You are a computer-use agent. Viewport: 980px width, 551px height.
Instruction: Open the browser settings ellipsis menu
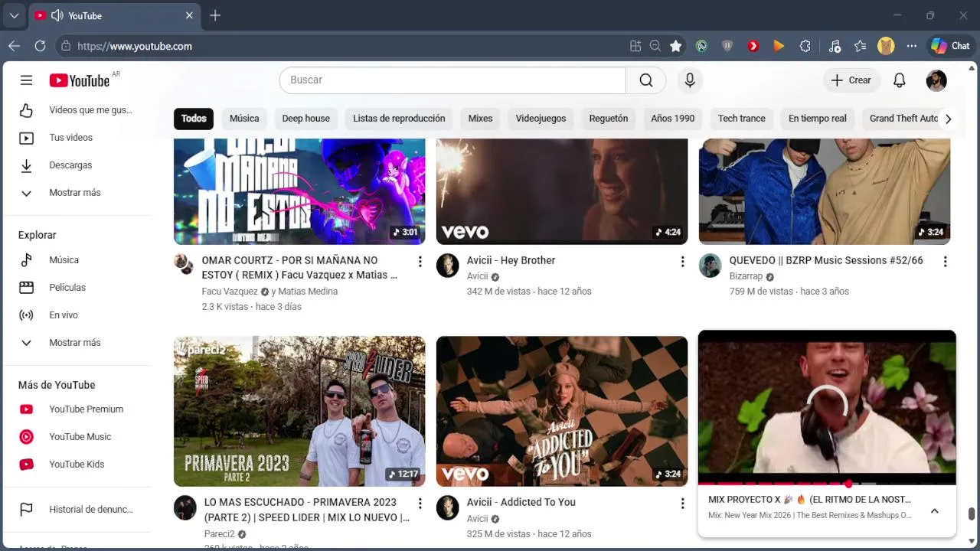coord(911,46)
